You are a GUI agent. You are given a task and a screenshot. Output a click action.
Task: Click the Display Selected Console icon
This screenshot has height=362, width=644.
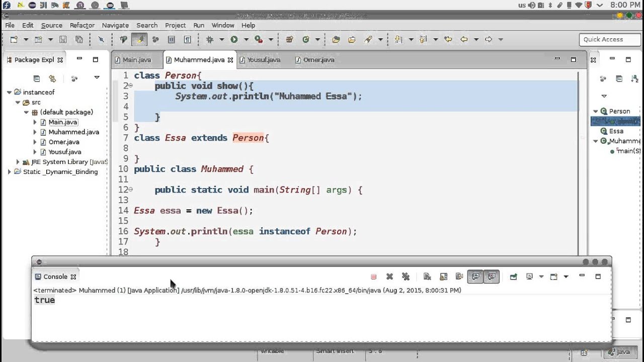[529, 277]
